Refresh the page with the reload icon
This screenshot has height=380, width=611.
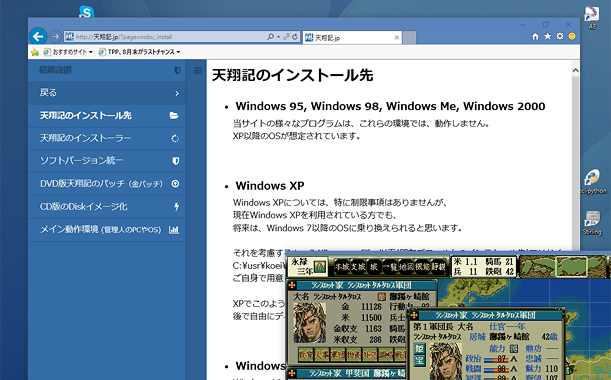295,37
